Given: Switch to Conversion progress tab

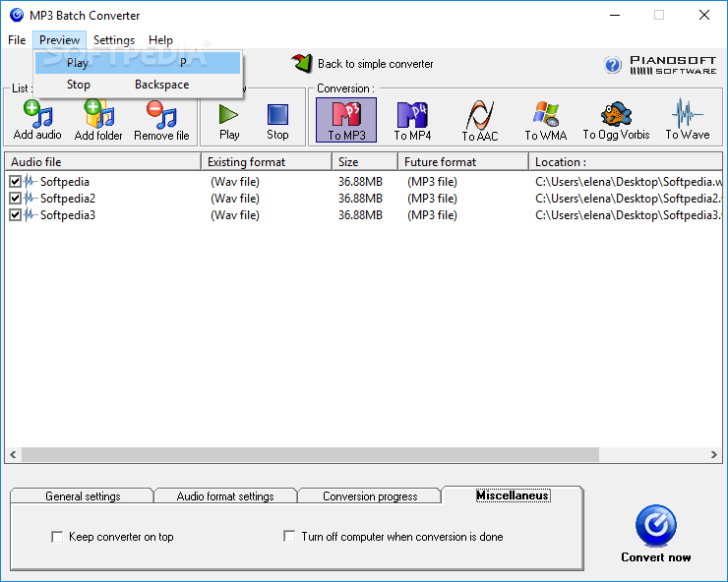Looking at the screenshot, I should click(370, 496).
